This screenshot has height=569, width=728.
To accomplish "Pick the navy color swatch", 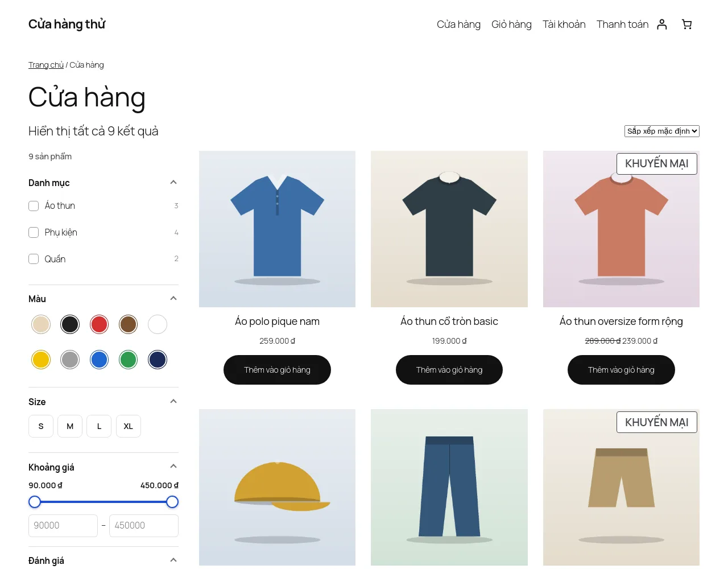I will tap(158, 360).
